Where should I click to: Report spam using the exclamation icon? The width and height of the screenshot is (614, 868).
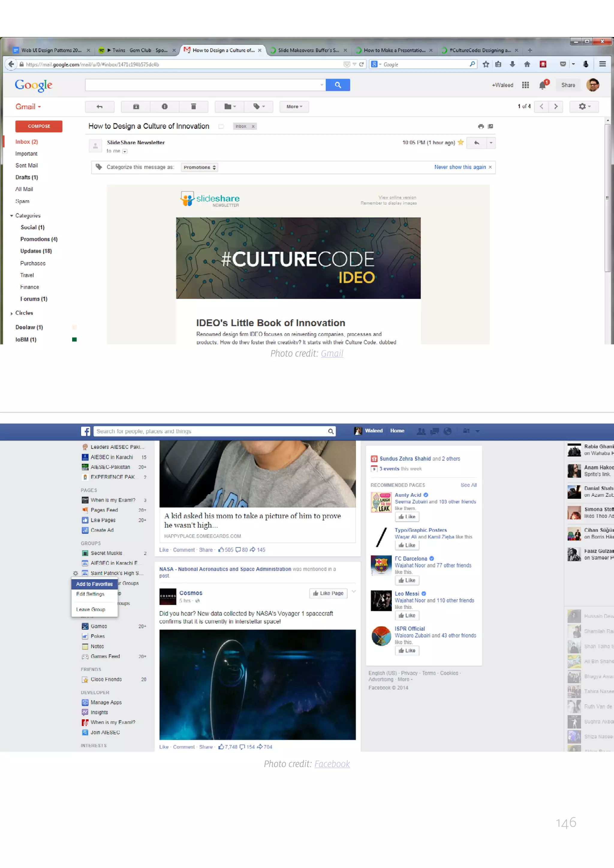[165, 107]
